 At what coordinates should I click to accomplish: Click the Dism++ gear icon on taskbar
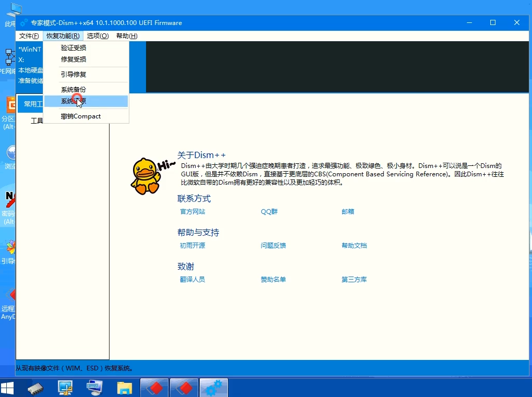pyautogui.click(x=213, y=387)
